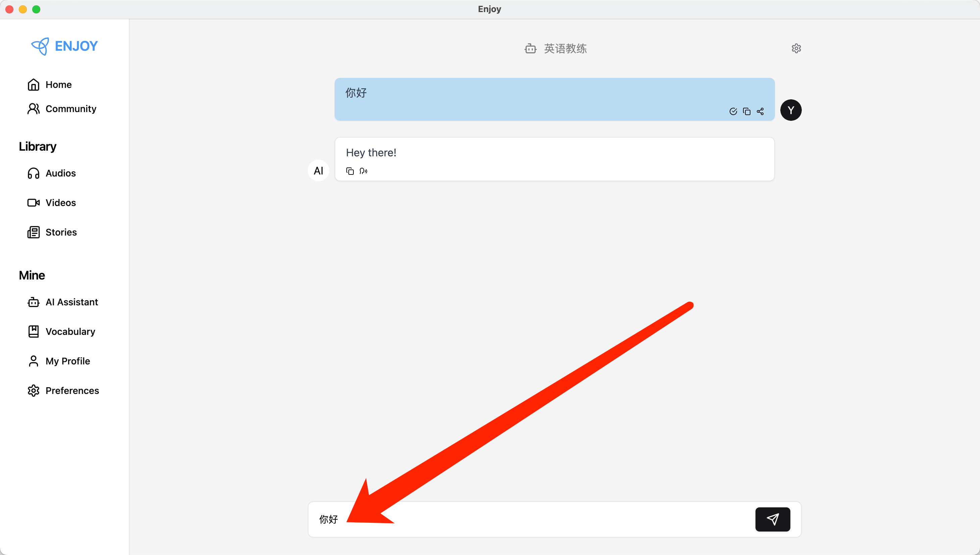Image resolution: width=980 pixels, height=555 pixels.
Task: Click the user avatar Y
Action: coord(791,110)
